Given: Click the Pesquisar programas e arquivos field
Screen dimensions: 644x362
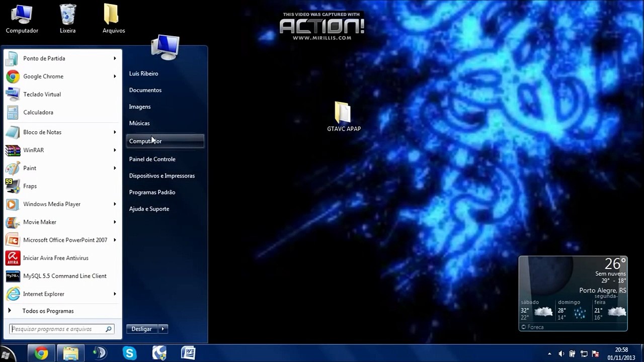Looking at the screenshot, I should (62, 329).
